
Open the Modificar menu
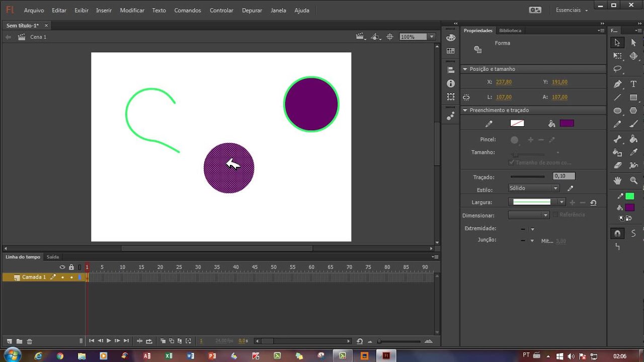pyautogui.click(x=132, y=10)
